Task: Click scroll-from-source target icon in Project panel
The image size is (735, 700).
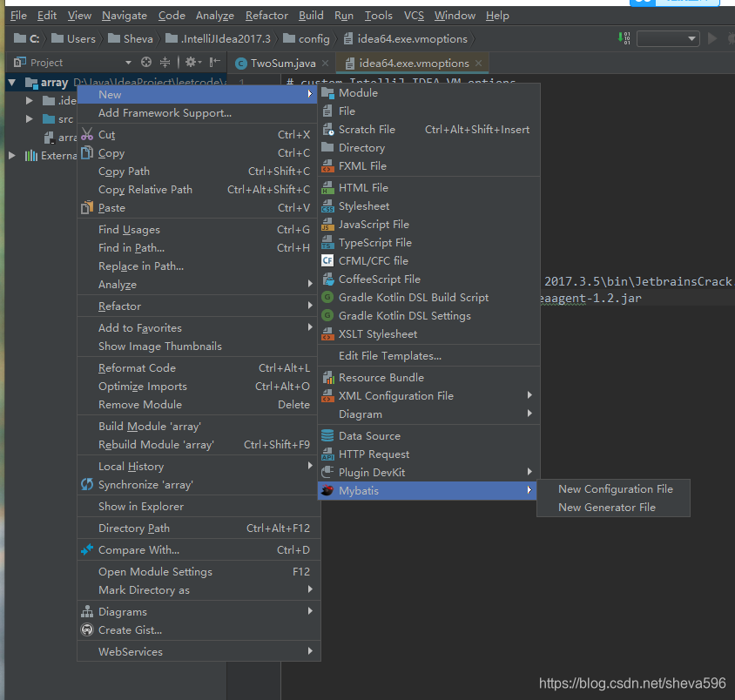Action: pos(146,62)
